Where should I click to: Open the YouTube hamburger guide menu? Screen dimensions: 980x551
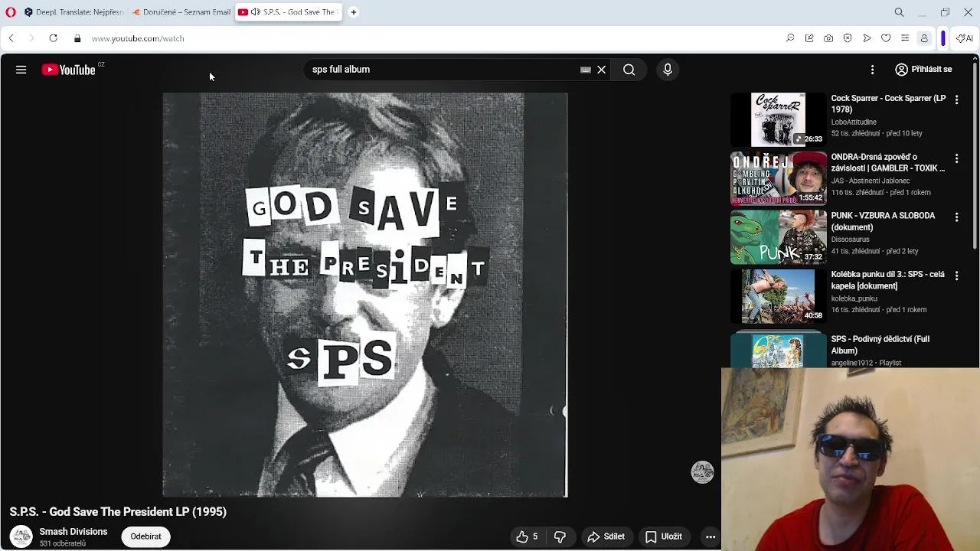point(21,70)
